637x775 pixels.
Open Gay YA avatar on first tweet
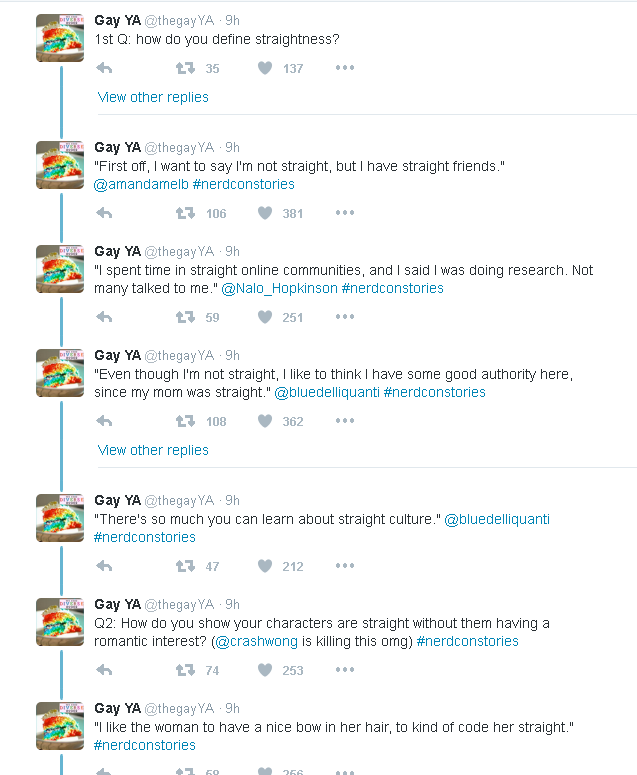pos(60,38)
